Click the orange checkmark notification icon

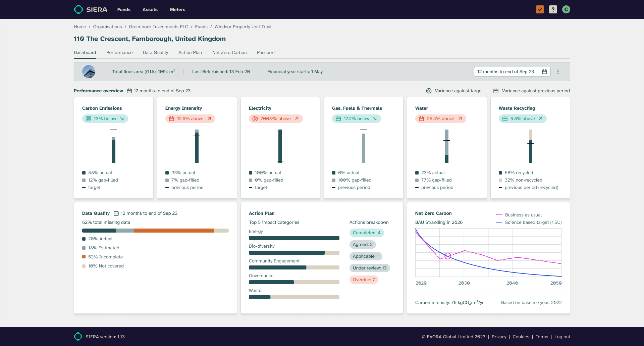pos(539,9)
